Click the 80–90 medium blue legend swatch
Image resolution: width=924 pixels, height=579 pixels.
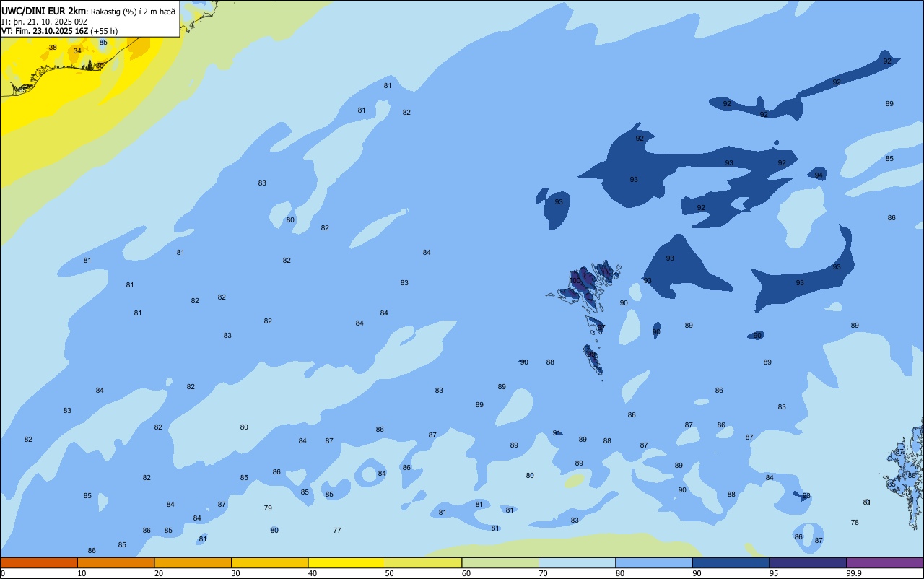coord(654,562)
